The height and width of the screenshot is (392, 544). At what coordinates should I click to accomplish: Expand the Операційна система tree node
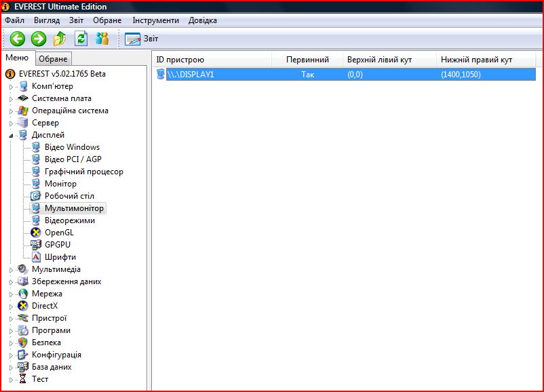pos(11,111)
